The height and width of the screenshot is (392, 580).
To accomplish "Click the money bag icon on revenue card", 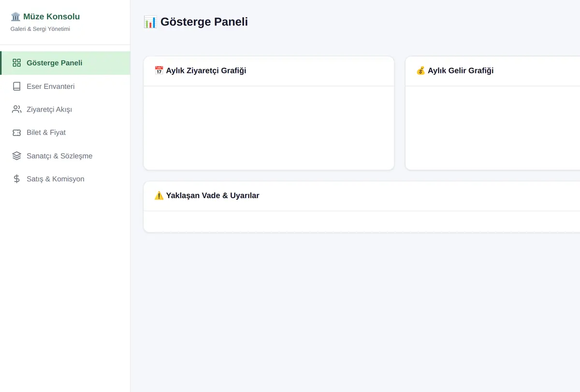I will point(421,71).
